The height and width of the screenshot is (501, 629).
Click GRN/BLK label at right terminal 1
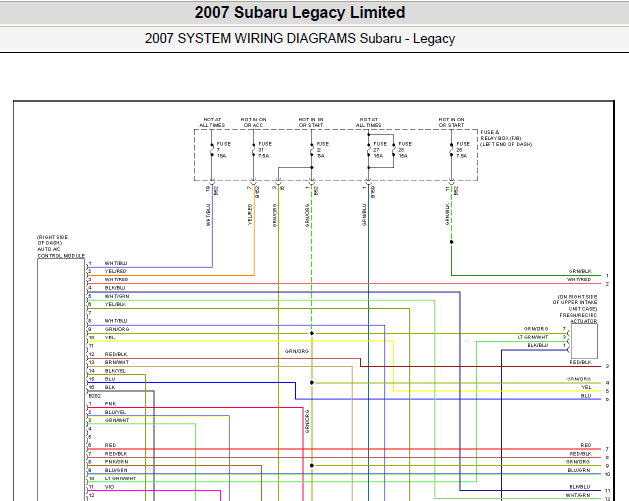[x=580, y=271]
